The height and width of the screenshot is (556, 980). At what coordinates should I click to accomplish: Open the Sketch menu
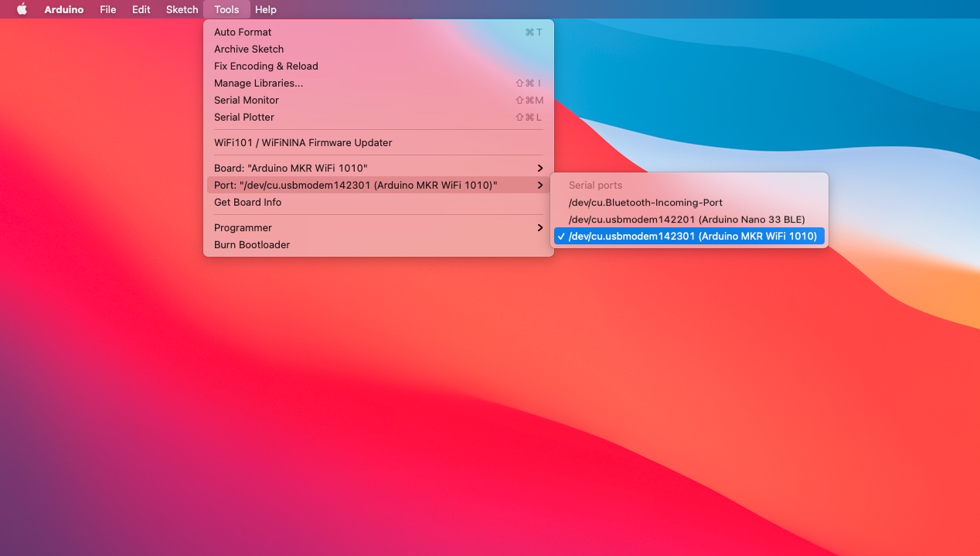[182, 9]
